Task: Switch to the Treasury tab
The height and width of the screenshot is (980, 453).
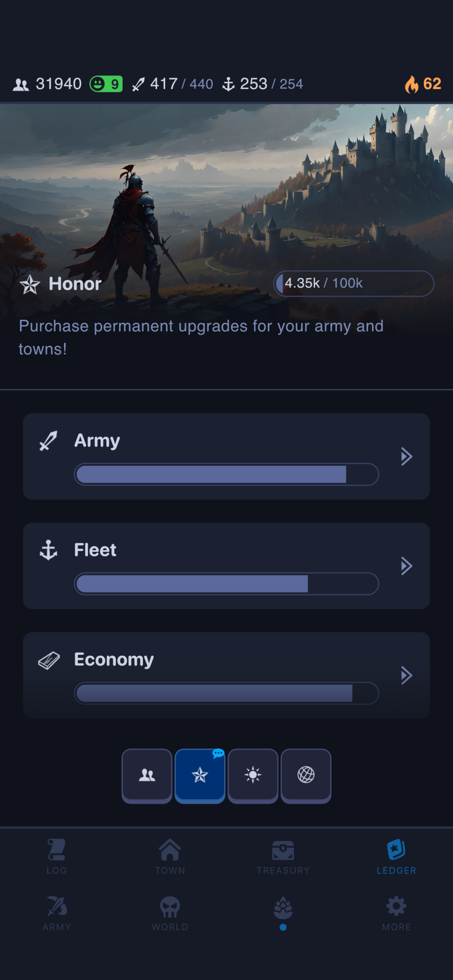Action: point(283,857)
